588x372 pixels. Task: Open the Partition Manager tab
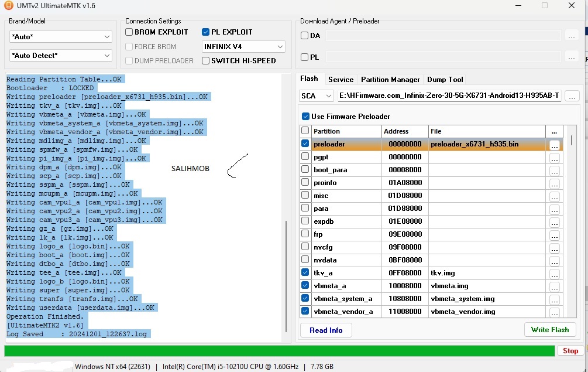390,80
